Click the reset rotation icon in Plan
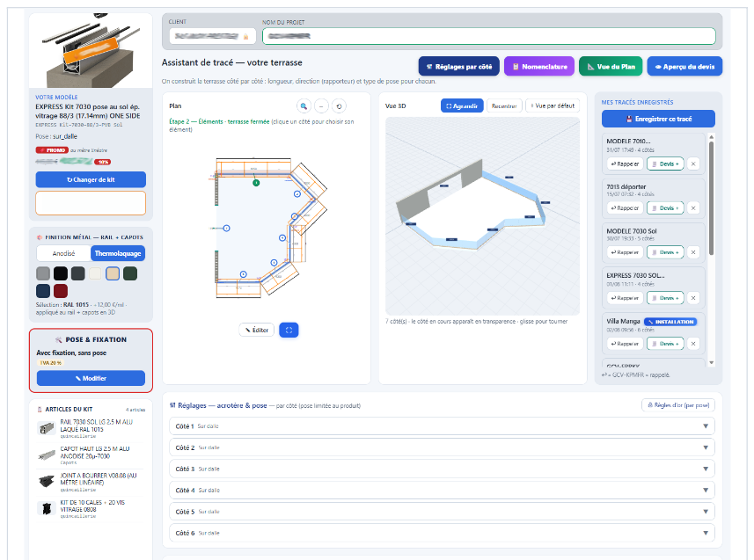 [x=339, y=106]
